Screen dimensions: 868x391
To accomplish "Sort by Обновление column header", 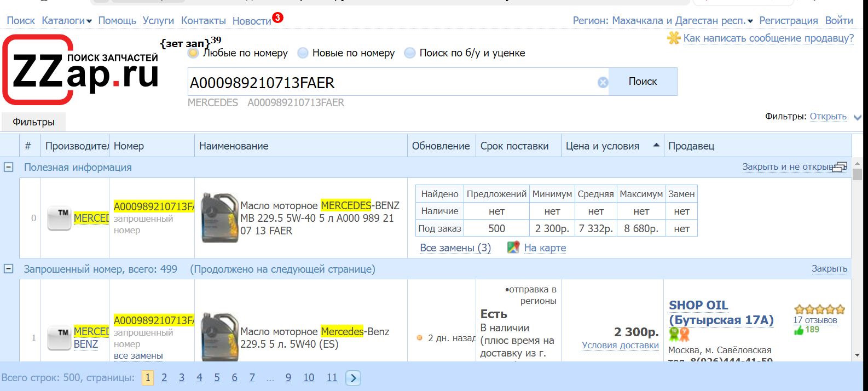I will pos(441,146).
